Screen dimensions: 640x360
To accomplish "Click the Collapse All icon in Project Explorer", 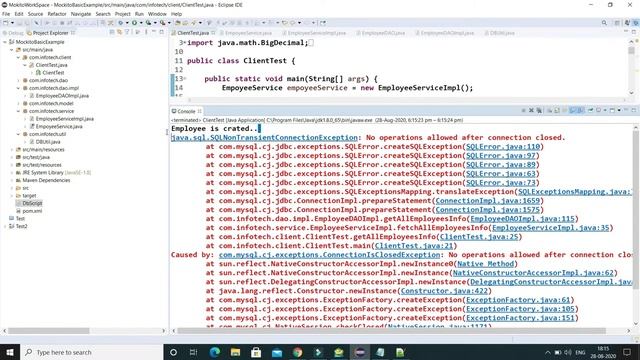I will (x=112, y=32).
